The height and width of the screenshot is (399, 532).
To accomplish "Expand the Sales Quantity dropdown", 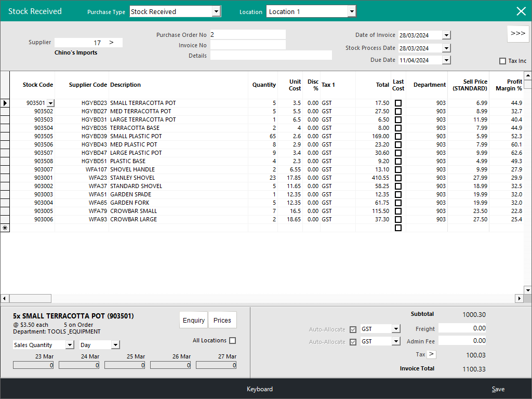I will [x=70, y=345].
